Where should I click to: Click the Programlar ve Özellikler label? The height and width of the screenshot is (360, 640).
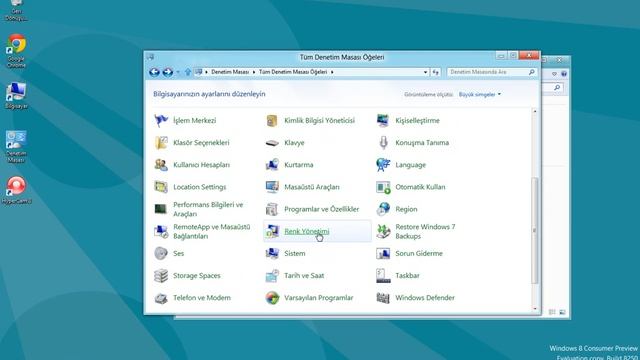click(x=322, y=209)
